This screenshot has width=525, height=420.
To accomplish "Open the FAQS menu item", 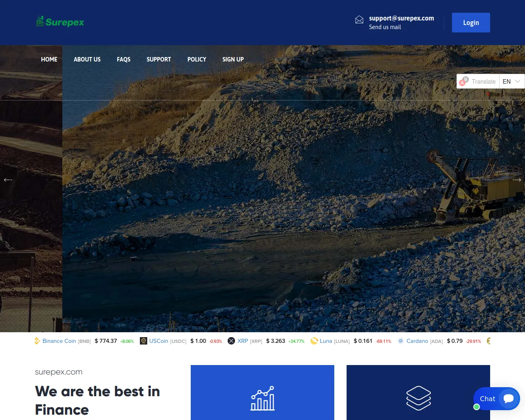I will click(x=123, y=59).
